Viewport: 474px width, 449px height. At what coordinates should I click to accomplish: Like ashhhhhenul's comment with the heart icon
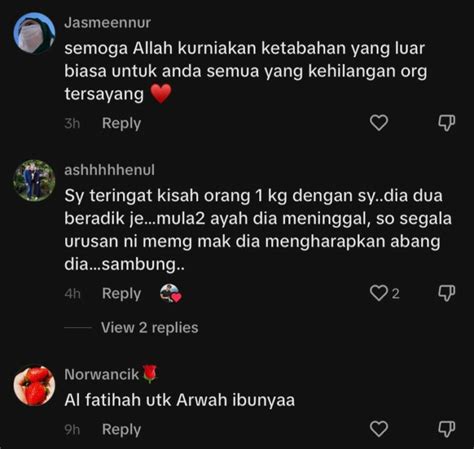(x=379, y=293)
